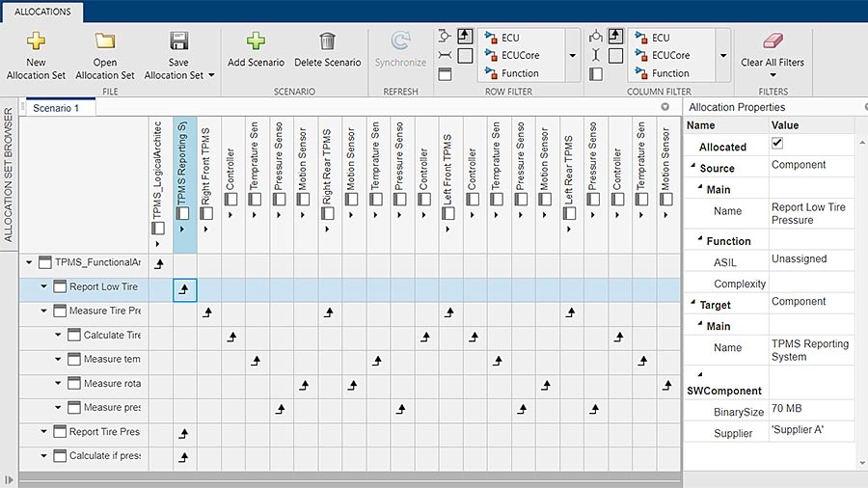Toggle ECU in the row filter list
The image size is (868, 488).
509,38
